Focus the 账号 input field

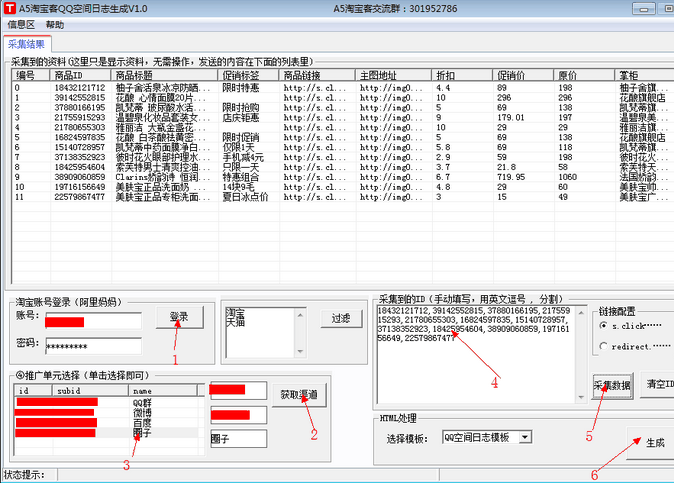[x=94, y=321]
